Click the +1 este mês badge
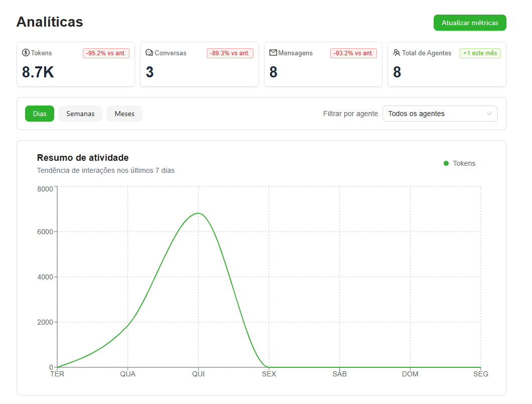The width and height of the screenshot is (532, 404). click(480, 53)
